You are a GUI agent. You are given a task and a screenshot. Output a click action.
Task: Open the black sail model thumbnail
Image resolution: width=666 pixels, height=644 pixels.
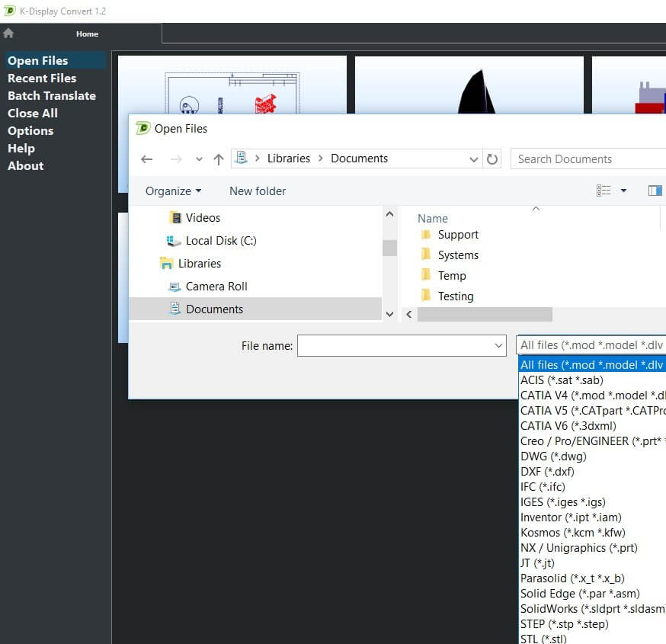click(x=469, y=85)
